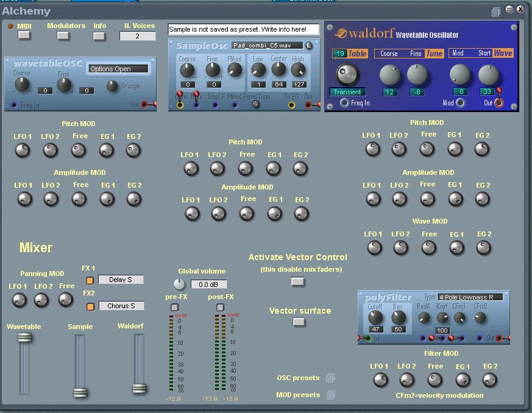
Task: Click the Waldorf Mod input jack
Action: [x=461, y=103]
